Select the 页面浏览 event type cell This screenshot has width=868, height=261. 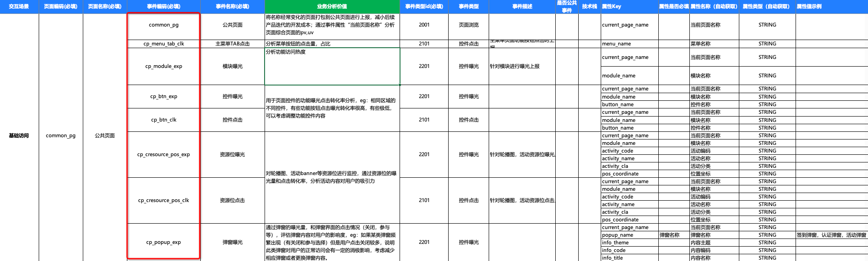(468, 25)
